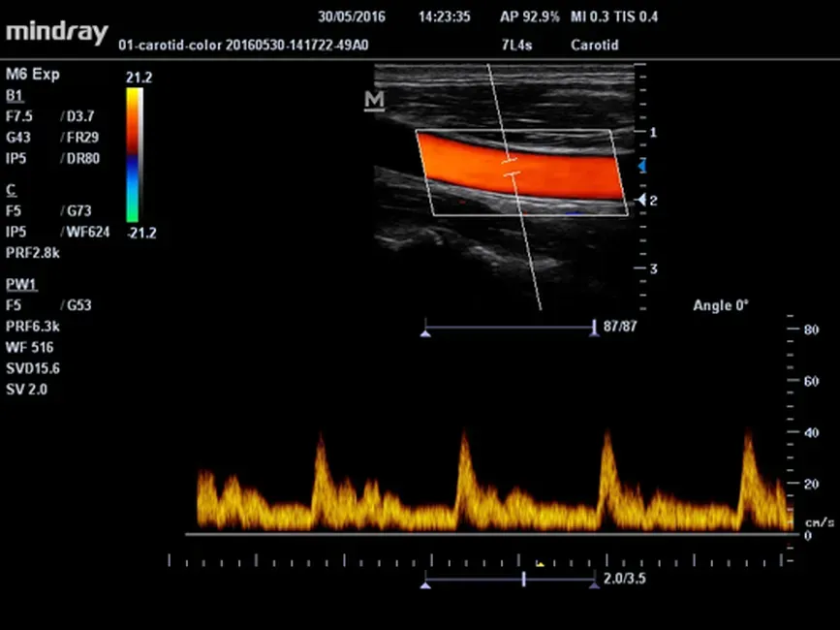The height and width of the screenshot is (630, 840).
Task: Click the M orientation marker on image
Action: (374, 101)
